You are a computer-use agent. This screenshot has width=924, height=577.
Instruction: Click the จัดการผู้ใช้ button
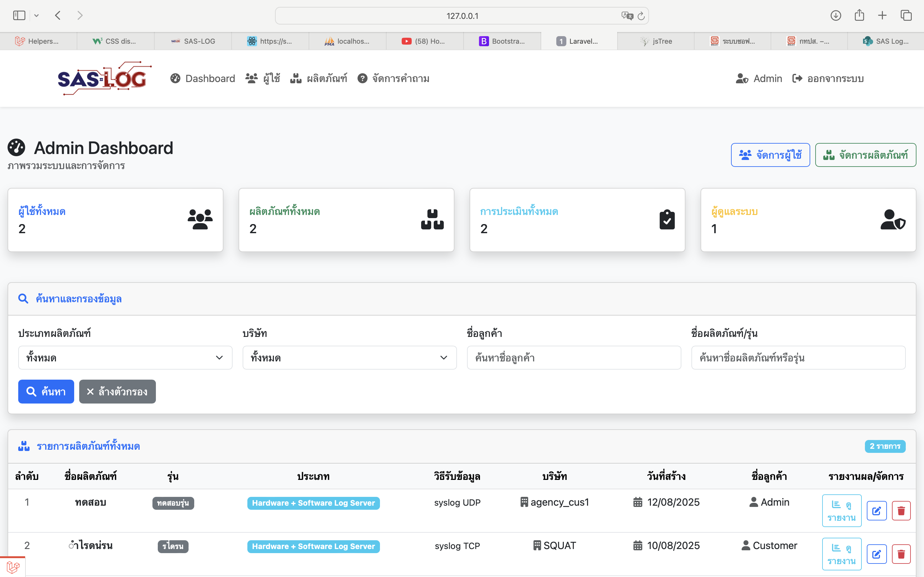pos(770,155)
